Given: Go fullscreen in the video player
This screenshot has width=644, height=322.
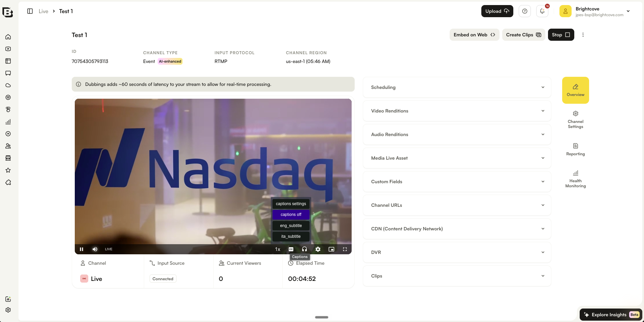Looking at the screenshot, I should tap(345, 249).
